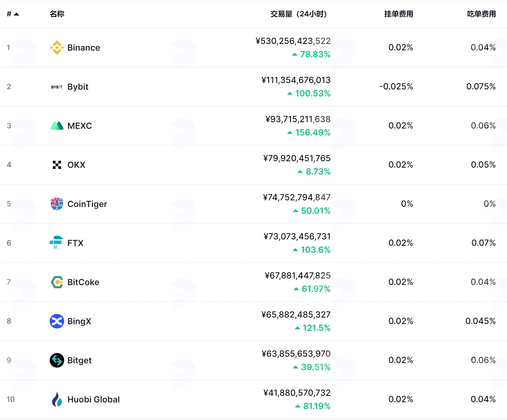The image size is (507, 420).
Task: Sort by 吃单费用 column header
Action: click(x=481, y=14)
